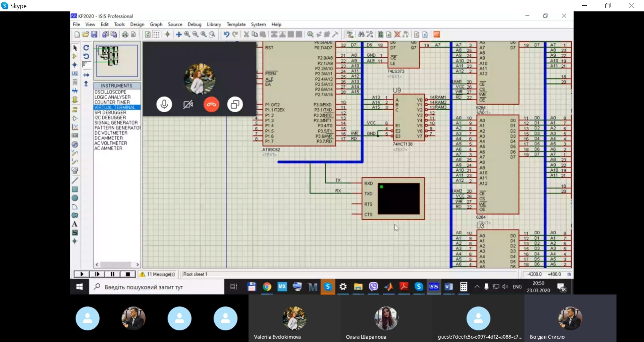The image size is (644, 342).
Task: Flip vertically with the Y-mirror icon
Action: (x=86, y=84)
